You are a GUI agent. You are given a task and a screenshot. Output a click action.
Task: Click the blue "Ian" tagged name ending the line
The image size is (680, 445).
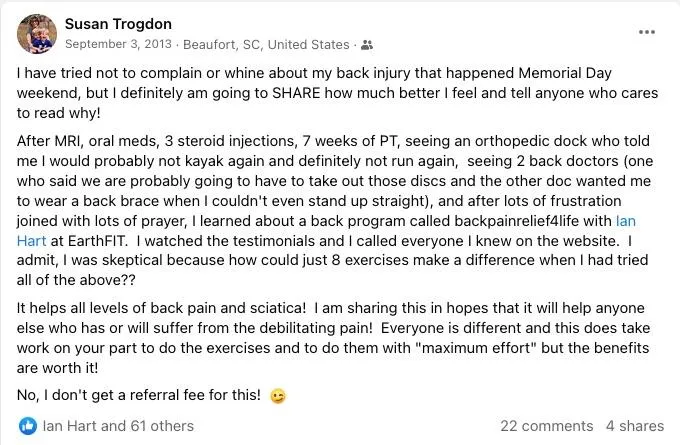coord(626,221)
